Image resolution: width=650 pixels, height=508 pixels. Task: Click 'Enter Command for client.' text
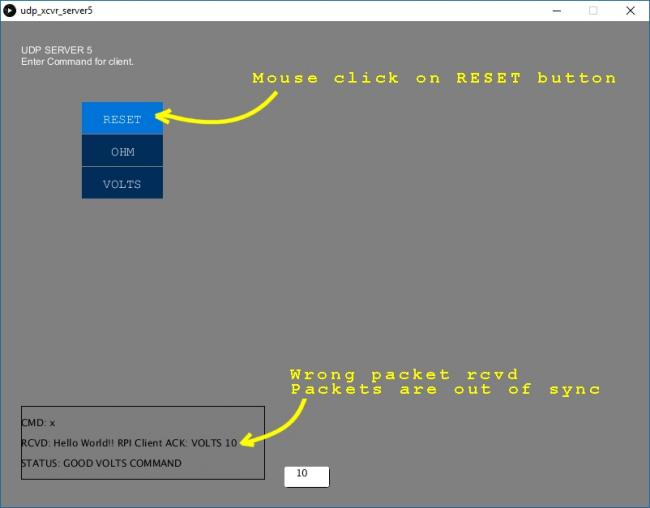coord(78,62)
